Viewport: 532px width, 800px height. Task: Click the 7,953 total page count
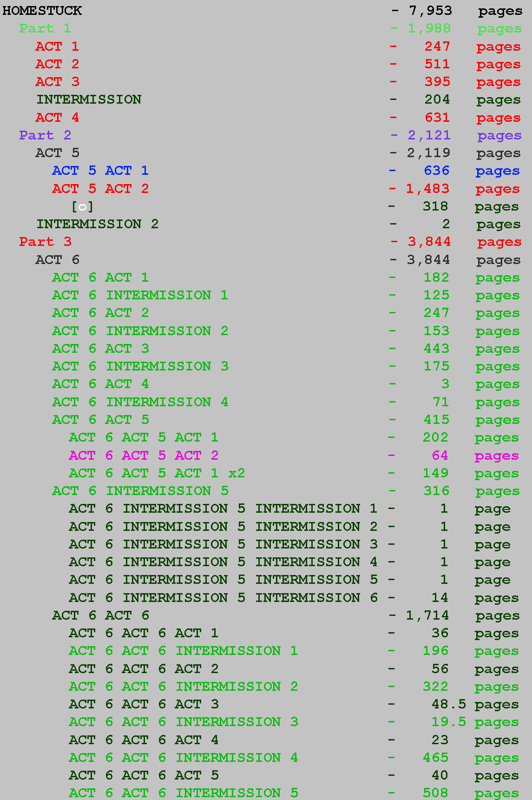(x=430, y=11)
